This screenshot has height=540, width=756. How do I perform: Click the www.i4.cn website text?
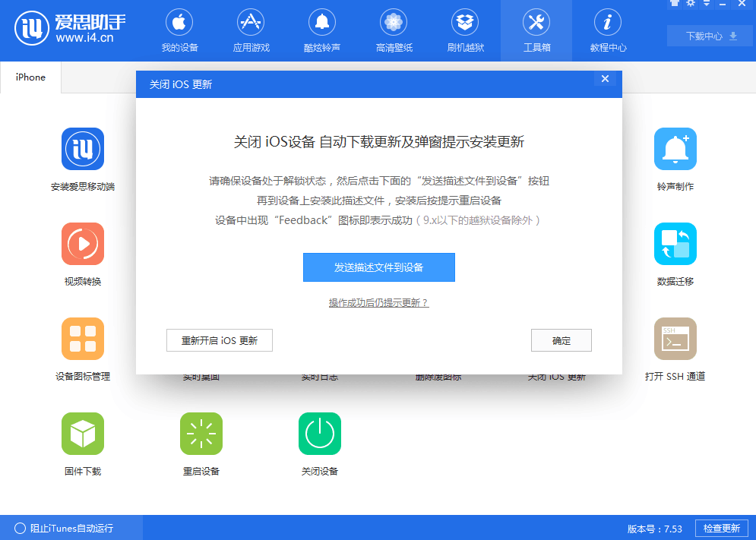pos(85,38)
